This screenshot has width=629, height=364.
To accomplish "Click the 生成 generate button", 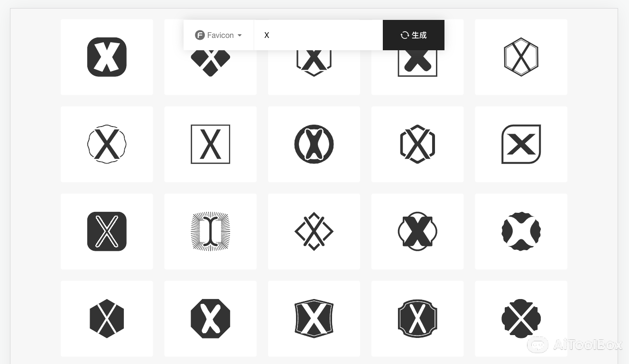I will click(x=414, y=35).
